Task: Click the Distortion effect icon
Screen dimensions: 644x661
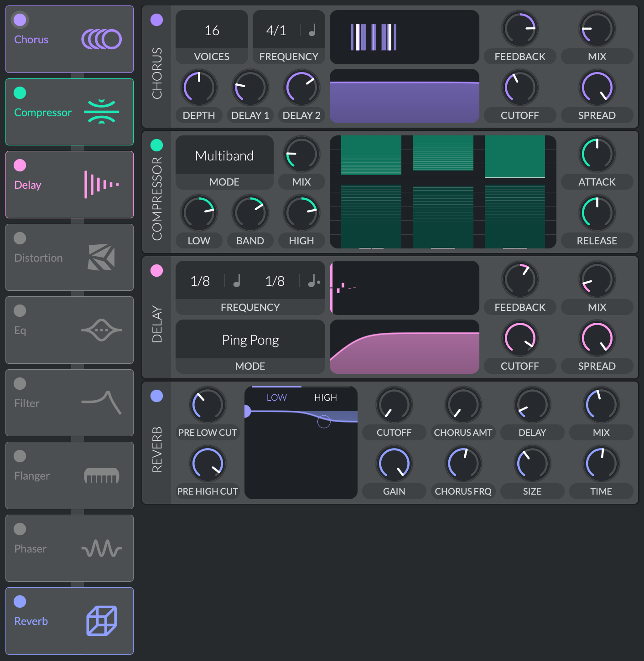Action: (101, 257)
